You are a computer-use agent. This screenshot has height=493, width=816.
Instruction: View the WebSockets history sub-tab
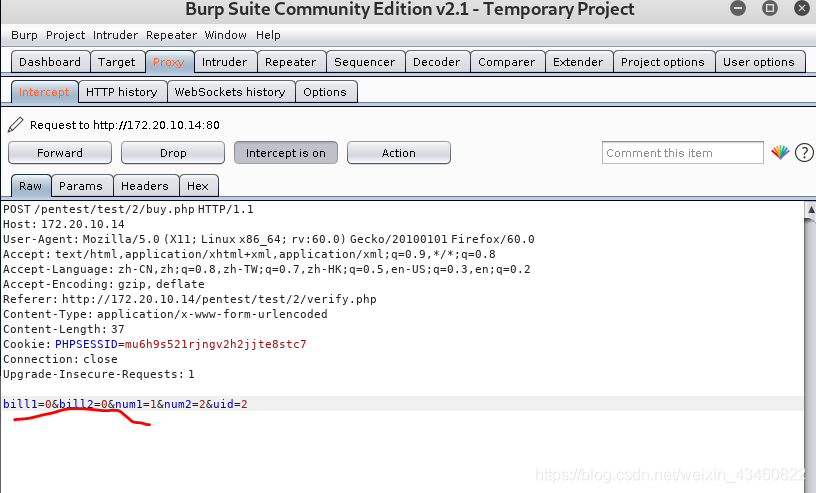tap(230, 92)
